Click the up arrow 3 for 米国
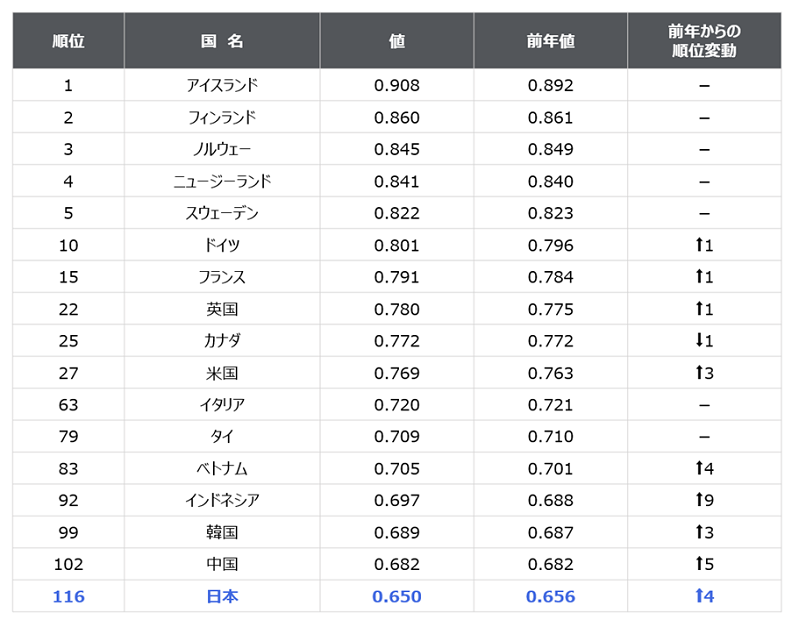Screen dimensions: 792x620 [x=704, y=373]
